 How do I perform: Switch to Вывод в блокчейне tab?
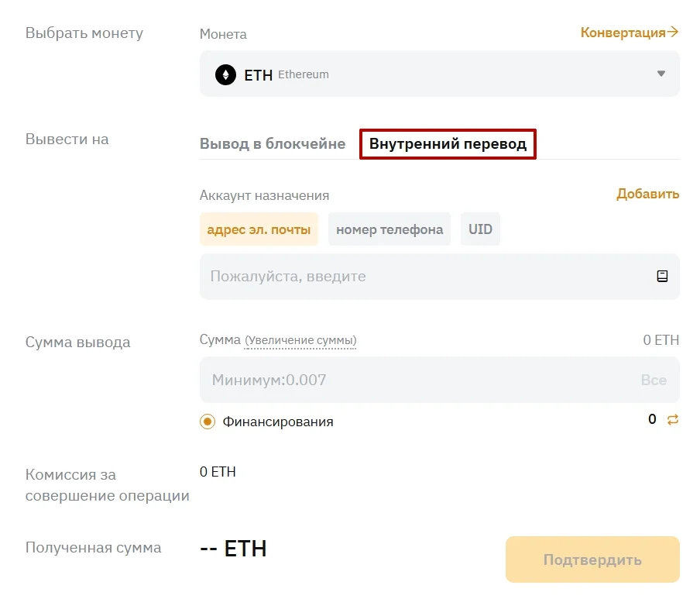point(273,144)
